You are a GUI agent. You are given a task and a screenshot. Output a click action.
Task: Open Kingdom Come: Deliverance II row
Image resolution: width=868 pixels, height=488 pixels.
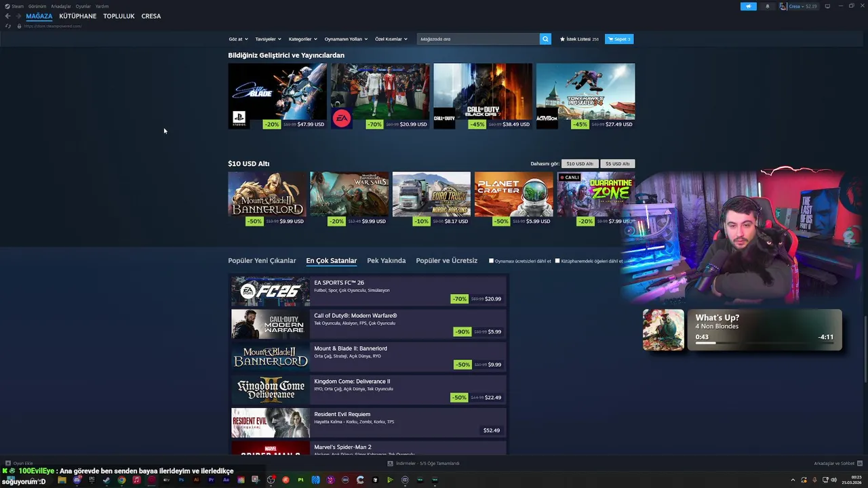click(x=369, y=390)
